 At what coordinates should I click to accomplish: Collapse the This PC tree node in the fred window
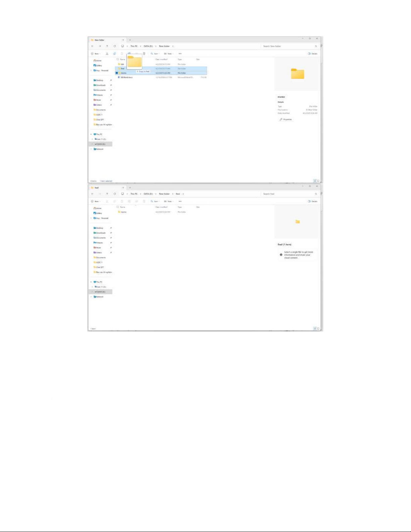click(91, 282)
